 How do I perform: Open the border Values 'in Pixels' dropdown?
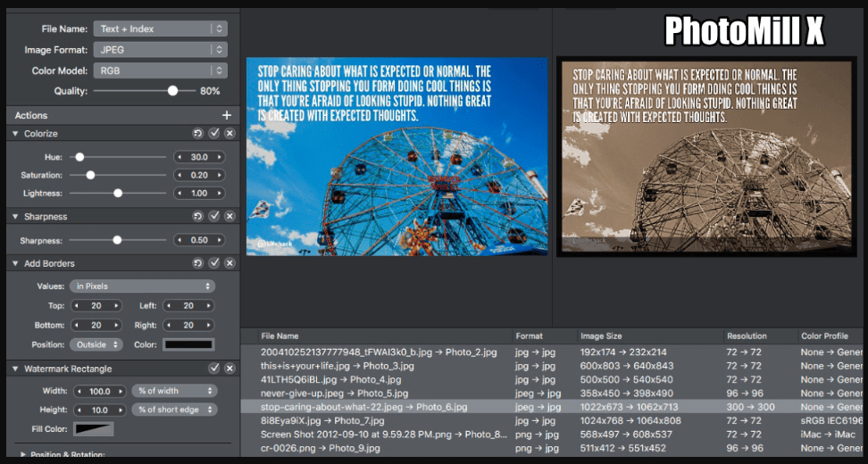[x=142, y=286]
